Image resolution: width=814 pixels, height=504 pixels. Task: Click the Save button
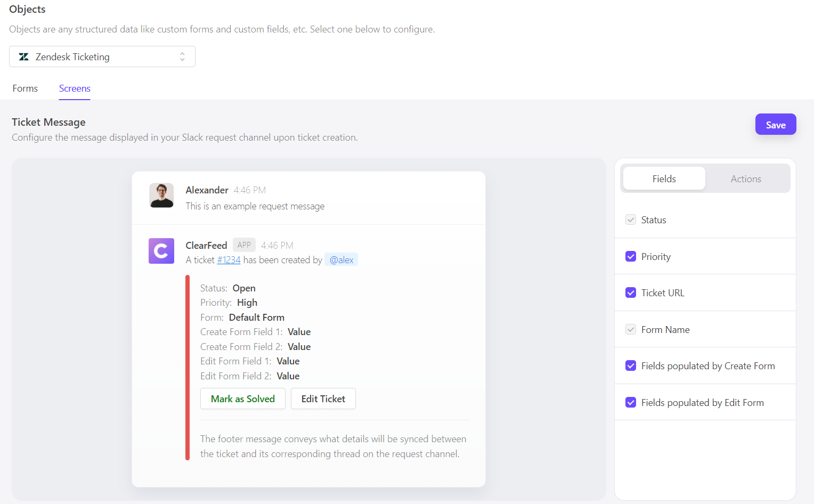(775, 125)
